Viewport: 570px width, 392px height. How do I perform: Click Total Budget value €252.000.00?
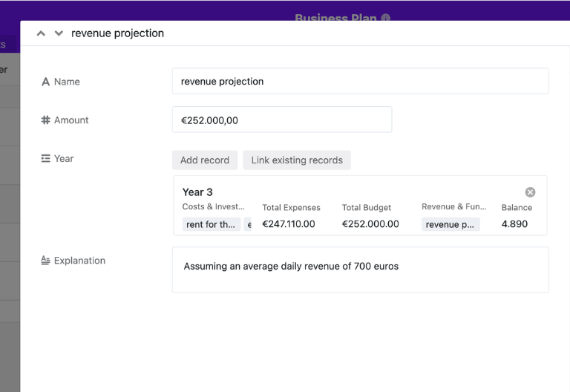370,224
